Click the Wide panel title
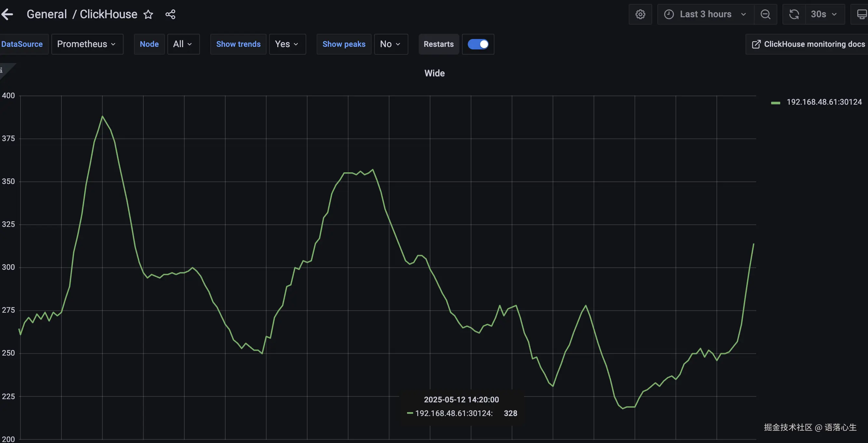The image size is (868, 443). [434, 73]
